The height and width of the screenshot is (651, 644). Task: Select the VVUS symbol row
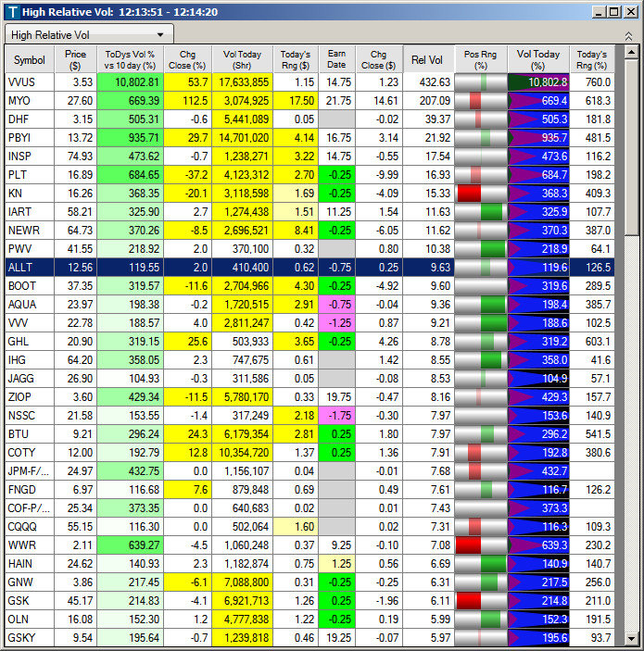pos(309,82)
